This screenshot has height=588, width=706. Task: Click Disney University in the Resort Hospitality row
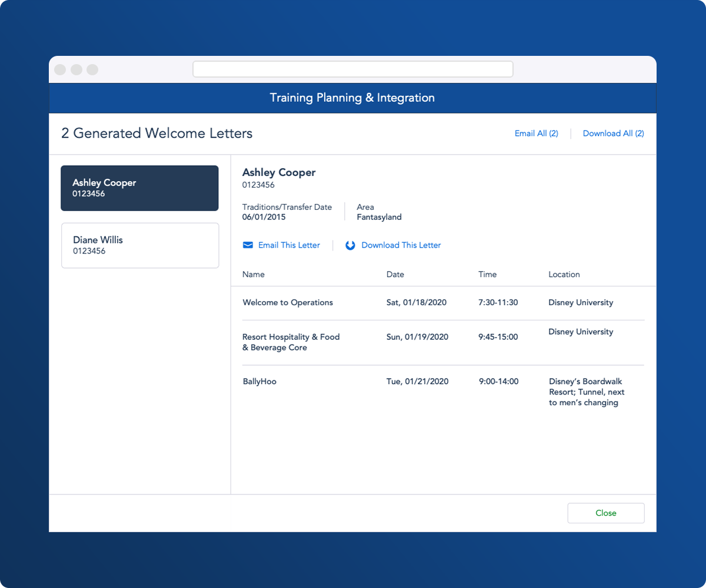581,332
